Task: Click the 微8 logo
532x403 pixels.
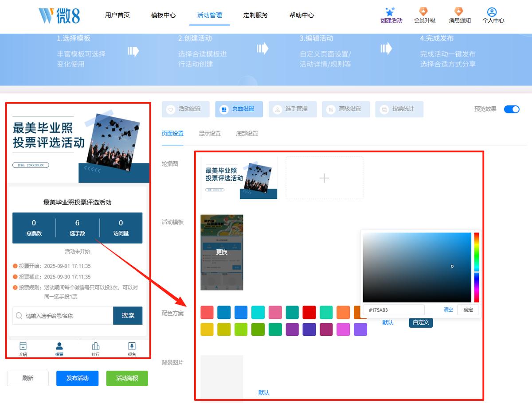Action: 59,15
